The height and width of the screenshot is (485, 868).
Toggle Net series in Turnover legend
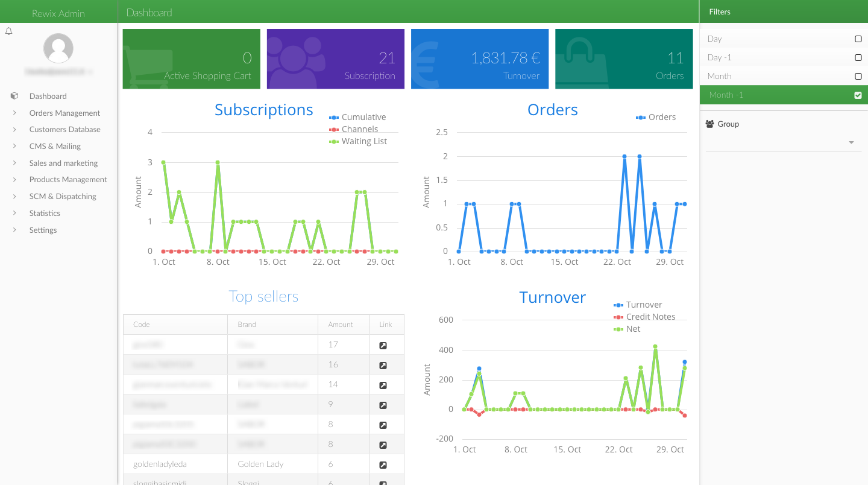[627, 329]
